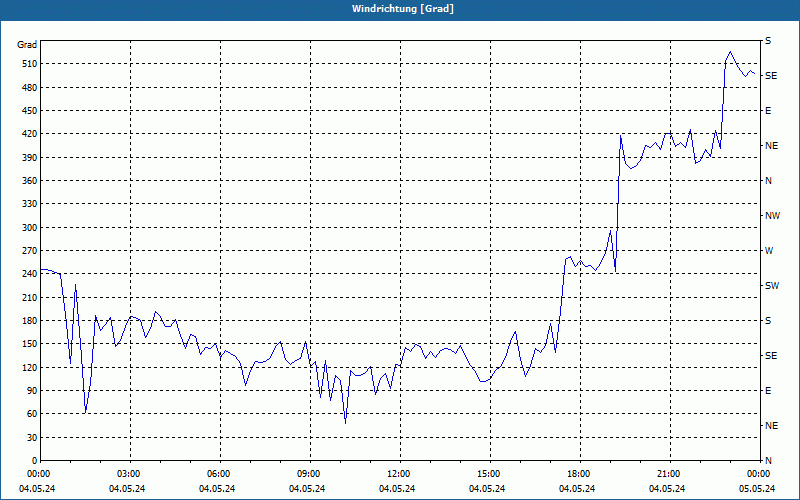This screenshot has height=500, width=800.
Task: Select the 330 degree axis label
Action: (29, 204)
